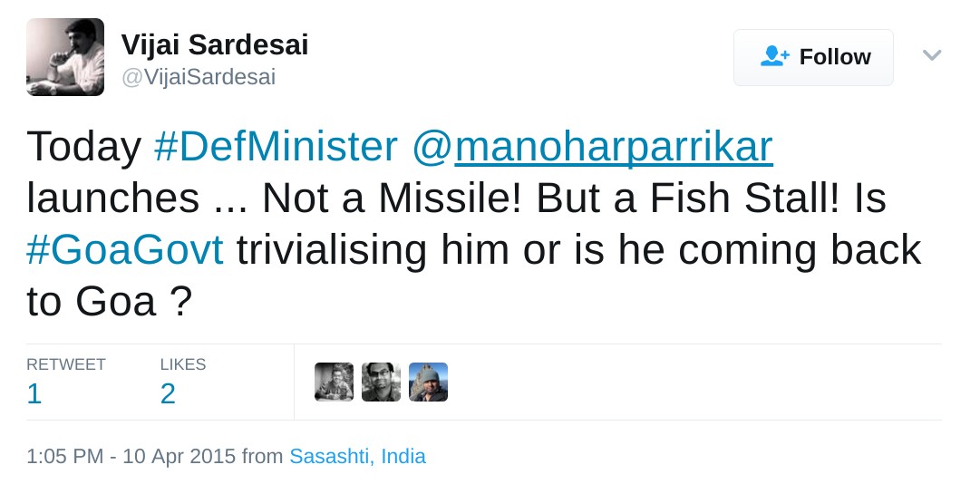Click Vijai Sardesai's profile photo
Viewport: 980px width, 484px height.
[x=65, y=57]
